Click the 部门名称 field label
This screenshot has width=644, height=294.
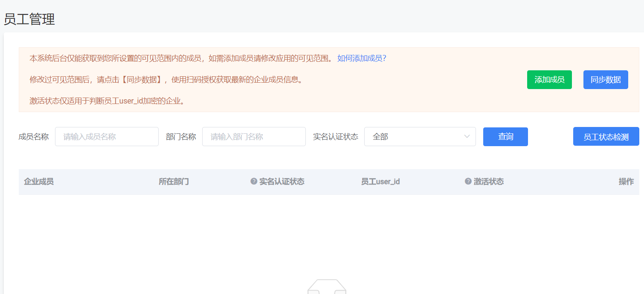pos(181,137)
